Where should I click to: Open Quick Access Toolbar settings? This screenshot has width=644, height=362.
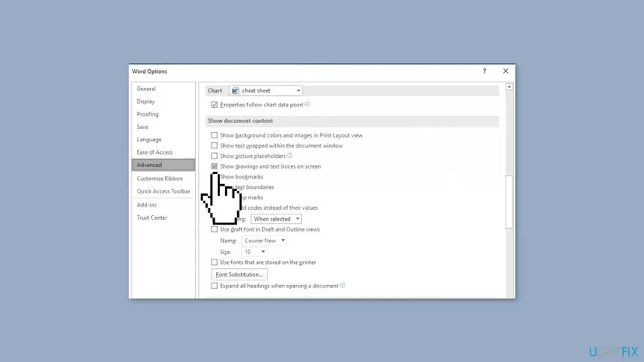coord(163,191)
